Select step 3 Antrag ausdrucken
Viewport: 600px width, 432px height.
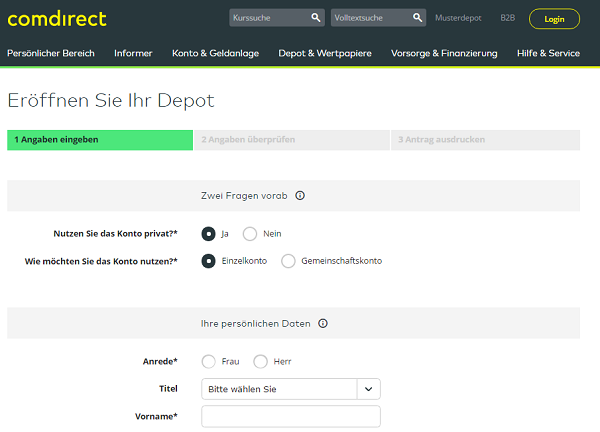[x=486, y=140]
